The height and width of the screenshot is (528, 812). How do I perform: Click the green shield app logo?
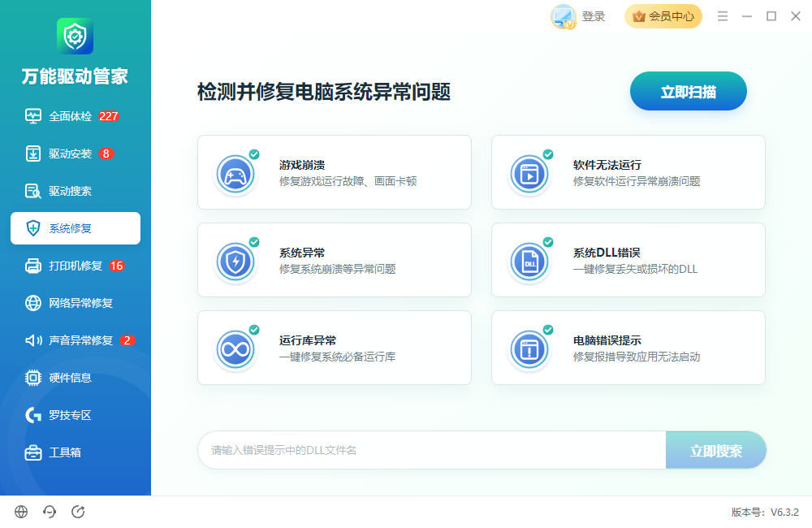[x=75, y=37]
